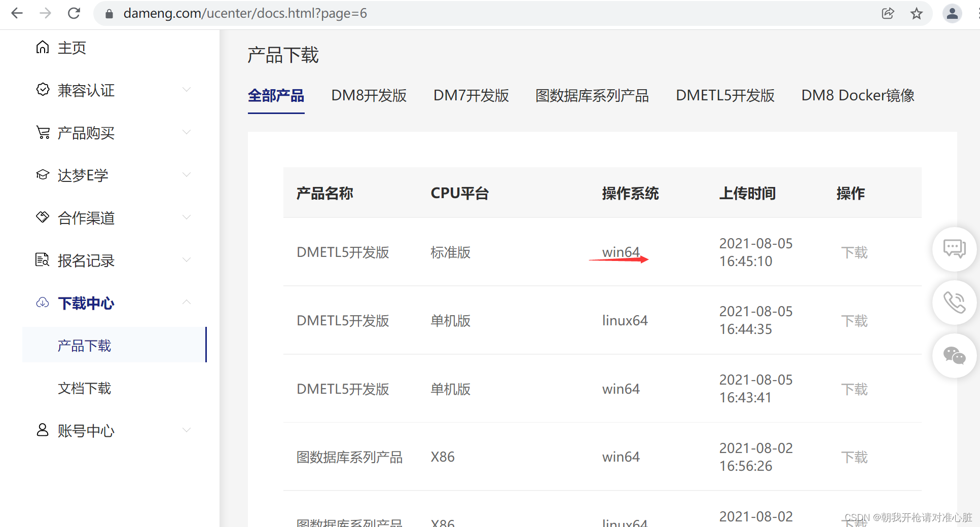The image size is (980, 527).
Task: Expand the 账号中心 menu chevron
Action: [x=187, y=430]
